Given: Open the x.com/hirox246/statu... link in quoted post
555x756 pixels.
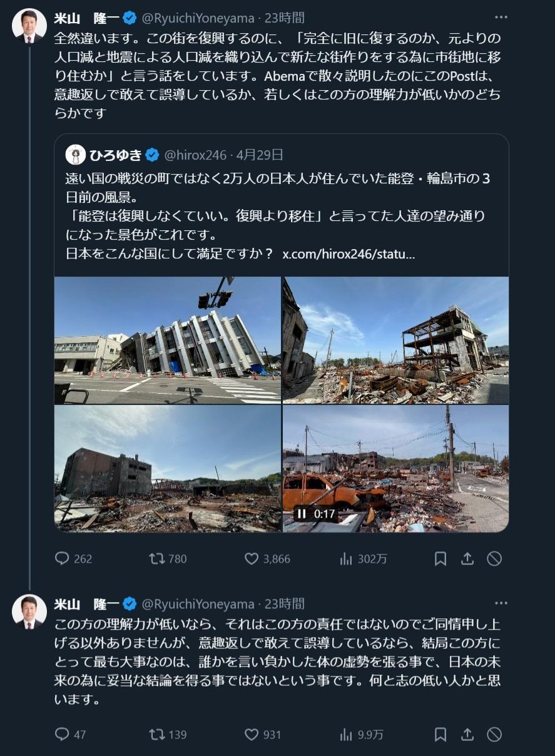Looking at the screenshot, I should pos(349,255).
